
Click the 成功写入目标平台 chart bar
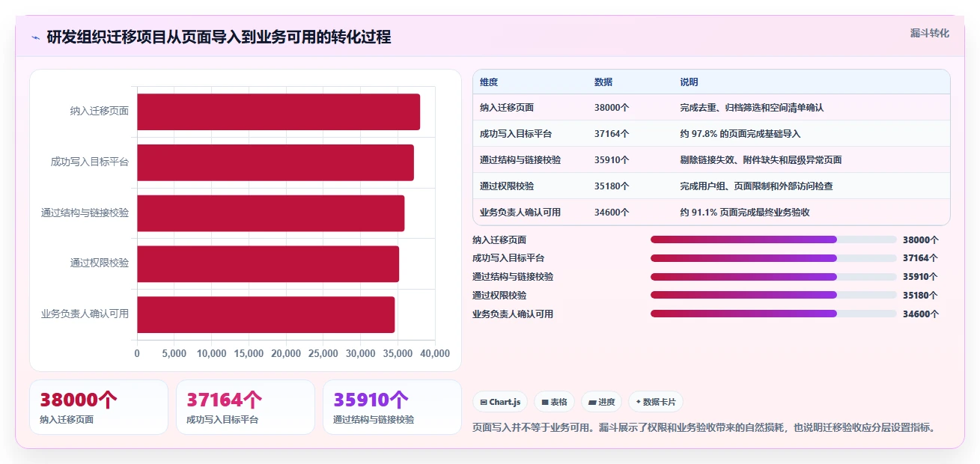tap(276, 162)
